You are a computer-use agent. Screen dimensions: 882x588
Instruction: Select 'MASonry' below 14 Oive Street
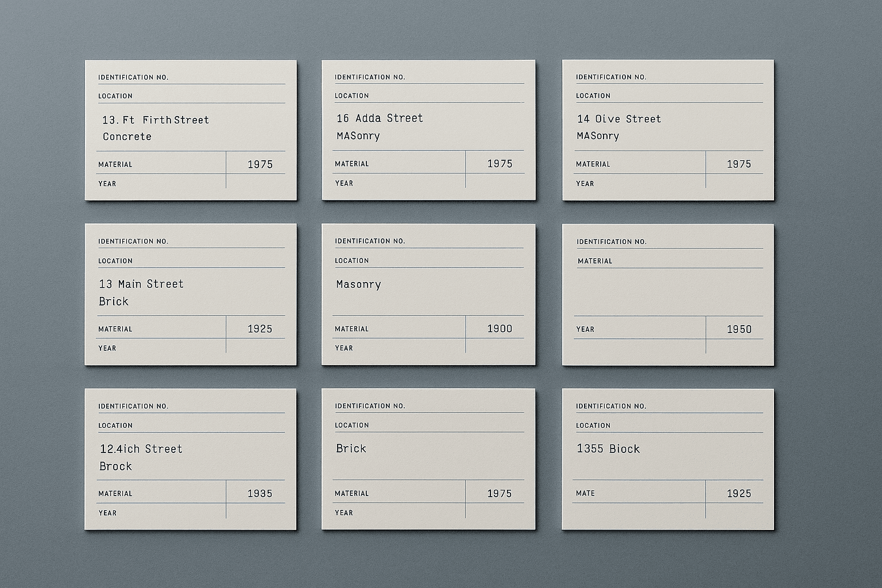[x=598, y=136]
